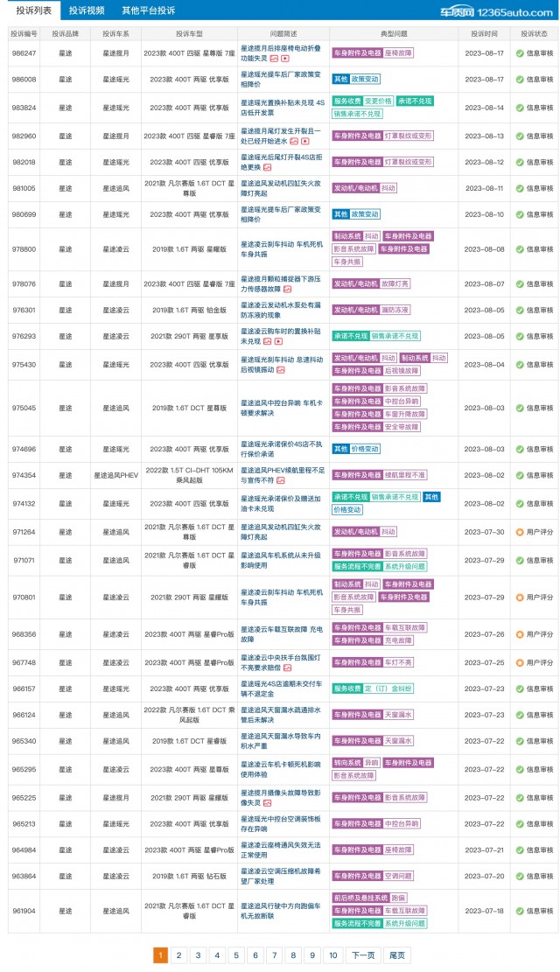Play video icon in complaint 976293 row

click(x=278, y=341)
